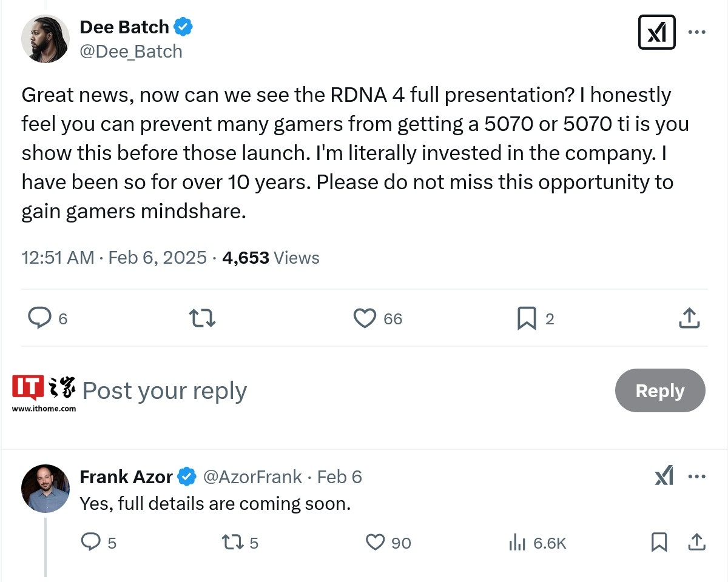Type in the Post your reply field
The image size is (728, 582).
coord(303,391)
